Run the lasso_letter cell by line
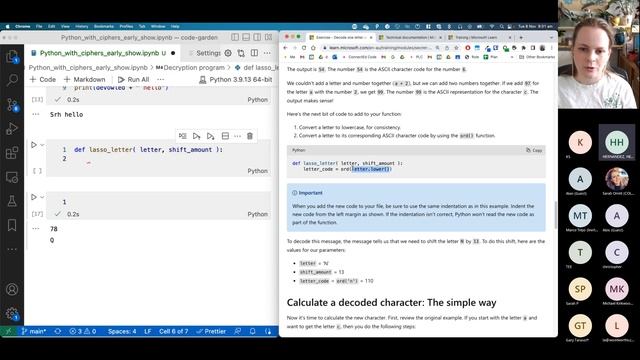 (x=182, y=136)
